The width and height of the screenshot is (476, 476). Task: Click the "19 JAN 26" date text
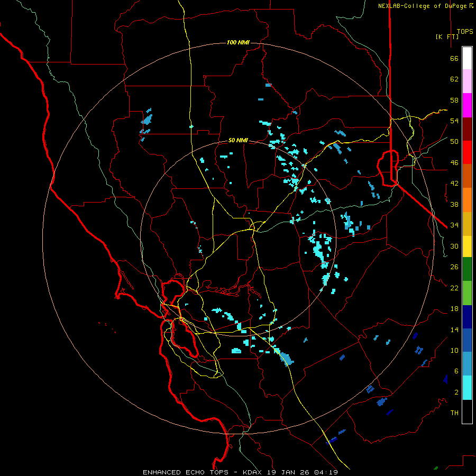[x=289, y=472]
